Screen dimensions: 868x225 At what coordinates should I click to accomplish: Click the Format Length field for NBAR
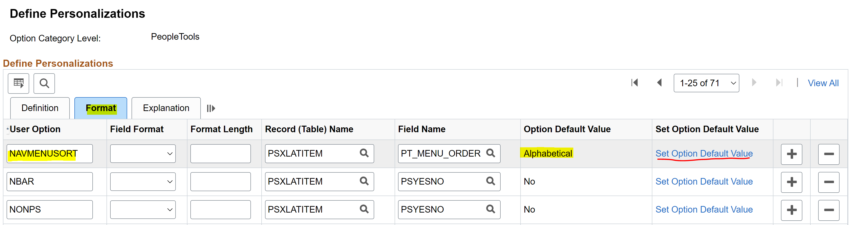(x=220, y=182)
